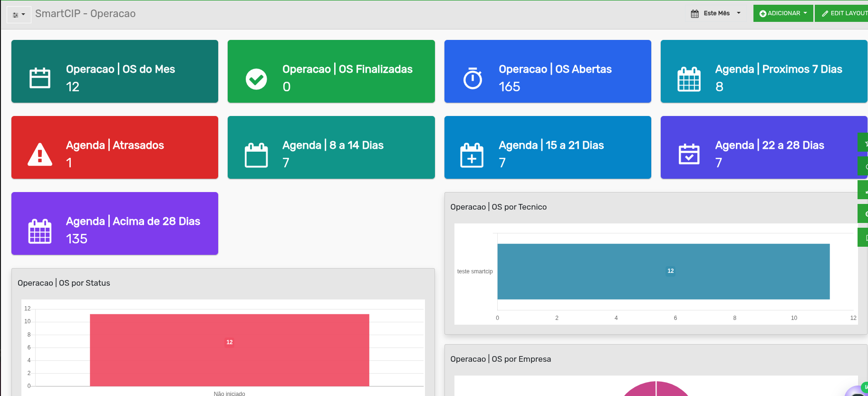This screenshot has width=868, height=396.
Task: Open the Este Mês date range dropdown
Action: [716, 13]
